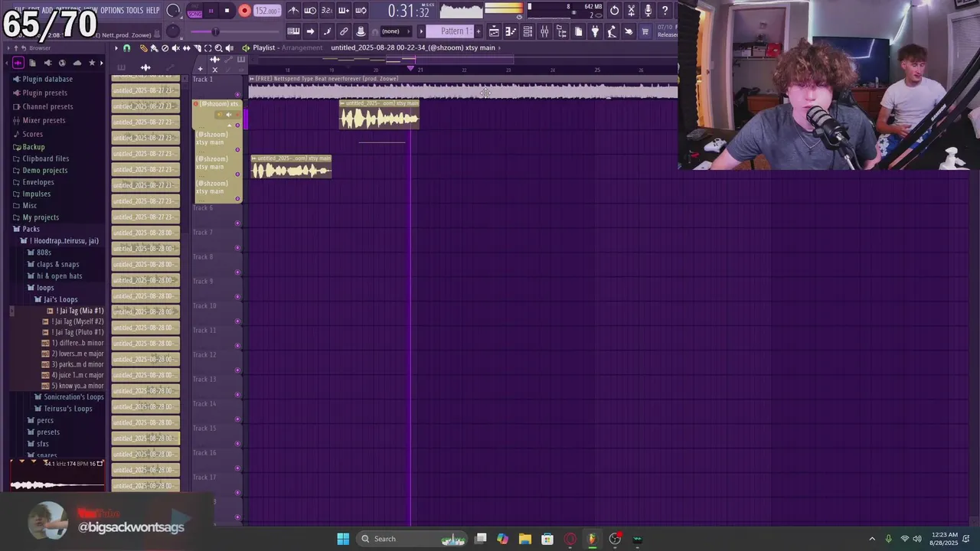Mute Track 7 with its dot toggle
This screenshot has width=980, height=551.
pos(237,248)
